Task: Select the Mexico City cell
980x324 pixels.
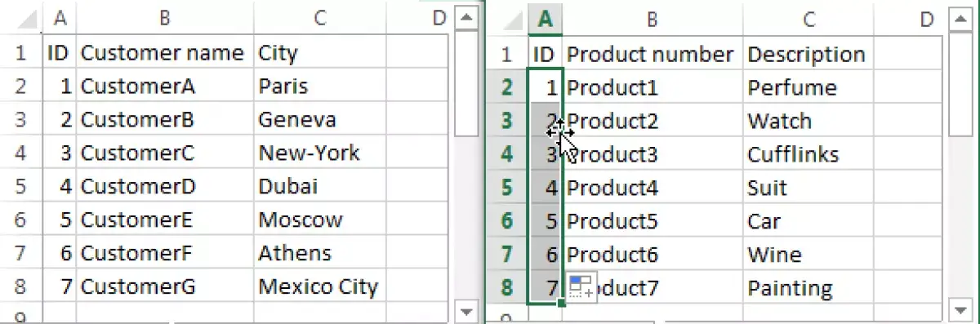Action: click(x=319, y=288)
